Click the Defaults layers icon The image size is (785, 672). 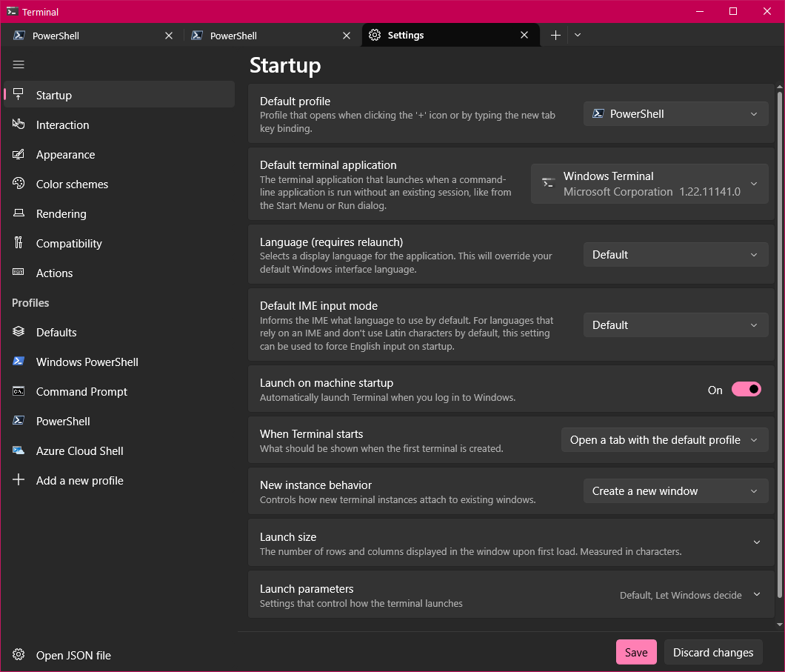(19, 331)
